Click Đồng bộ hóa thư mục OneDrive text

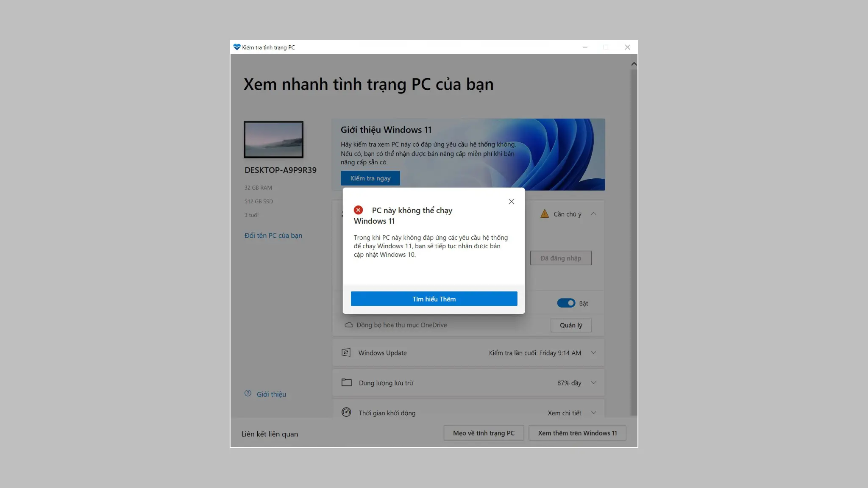(x=402, y=325)
